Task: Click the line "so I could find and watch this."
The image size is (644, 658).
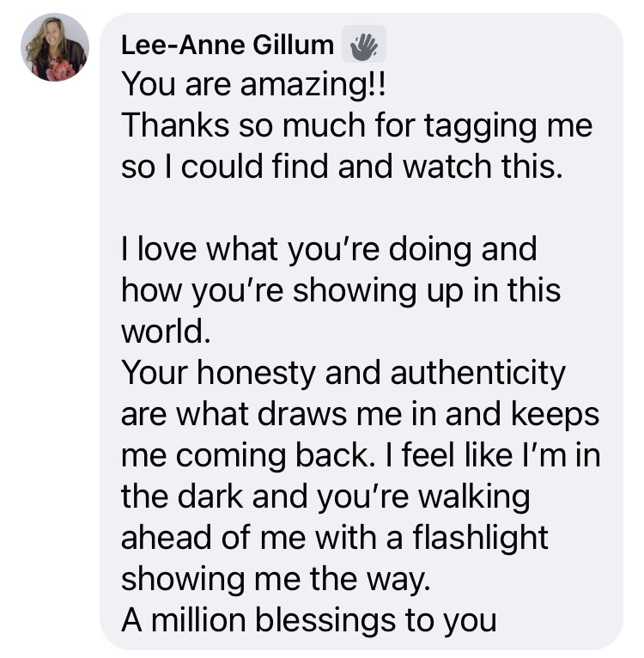Action: click(x=341, y=166)
